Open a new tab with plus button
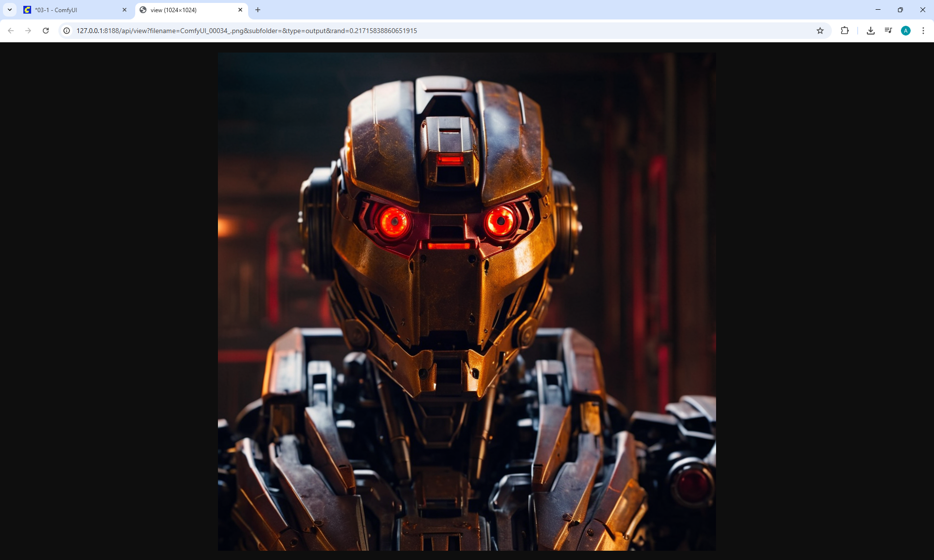The height and width of the screenshot is (560, 934). (x=258, y=10)
